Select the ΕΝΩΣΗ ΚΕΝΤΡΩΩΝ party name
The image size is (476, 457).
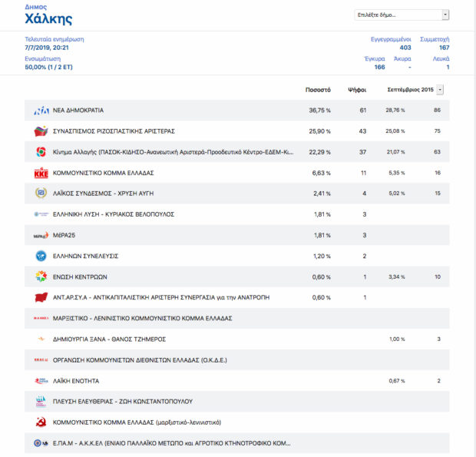pos(80,277)
